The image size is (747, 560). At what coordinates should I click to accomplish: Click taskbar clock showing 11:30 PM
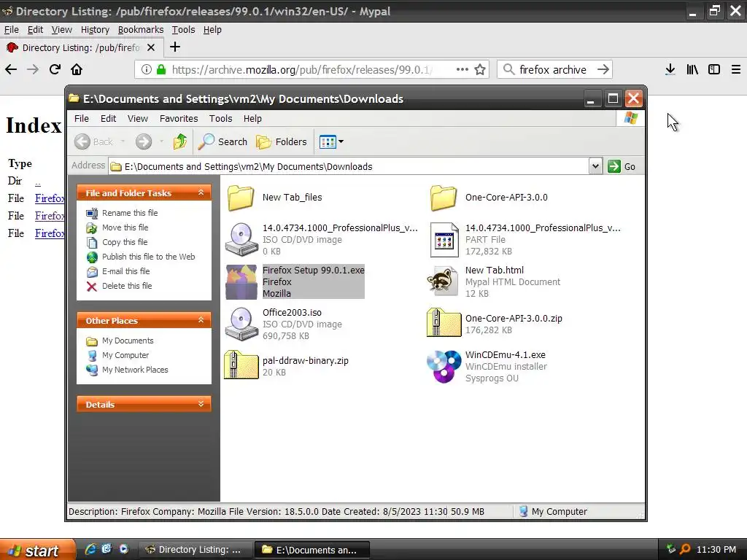click(x=716, y=550)
